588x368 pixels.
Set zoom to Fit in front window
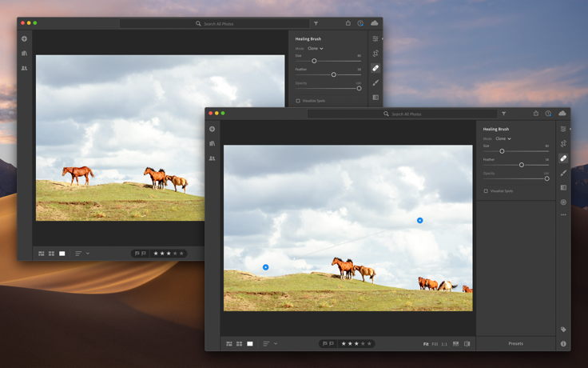pos(426,344)
